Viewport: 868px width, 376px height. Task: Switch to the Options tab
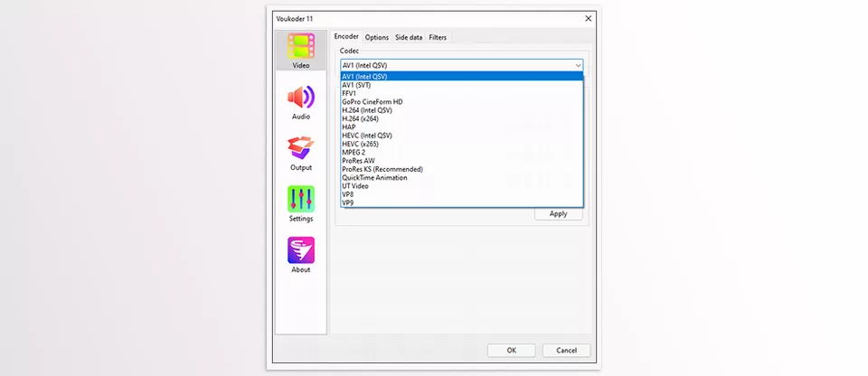pos(377,38)
